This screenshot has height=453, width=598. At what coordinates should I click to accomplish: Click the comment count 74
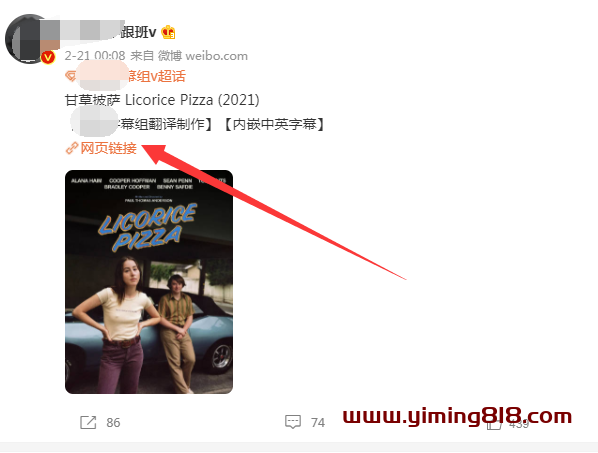pos(318,422)
